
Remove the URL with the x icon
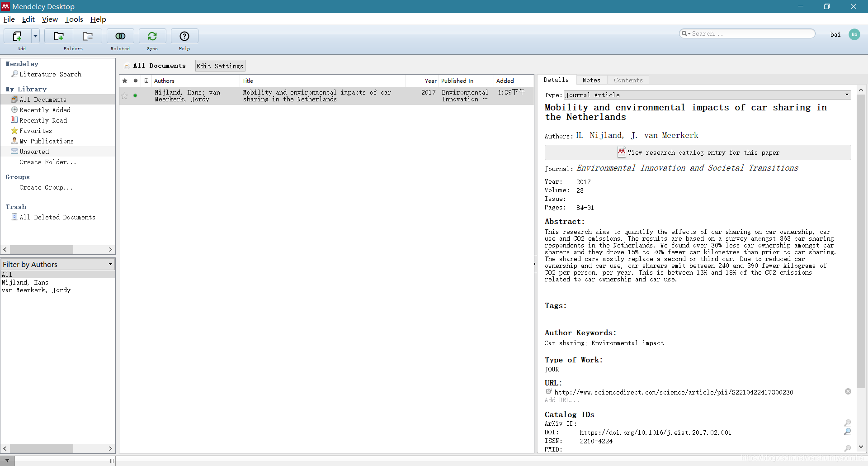tap(848, 391)
